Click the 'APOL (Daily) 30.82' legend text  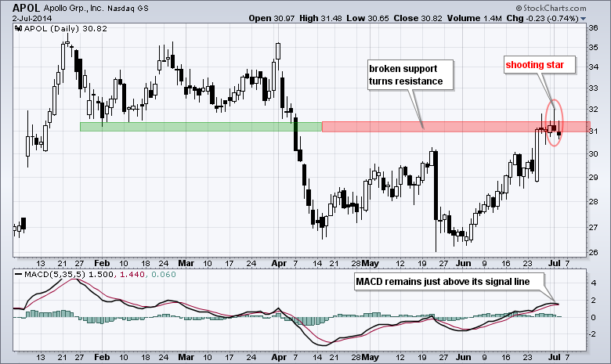[x=66, y=28]
